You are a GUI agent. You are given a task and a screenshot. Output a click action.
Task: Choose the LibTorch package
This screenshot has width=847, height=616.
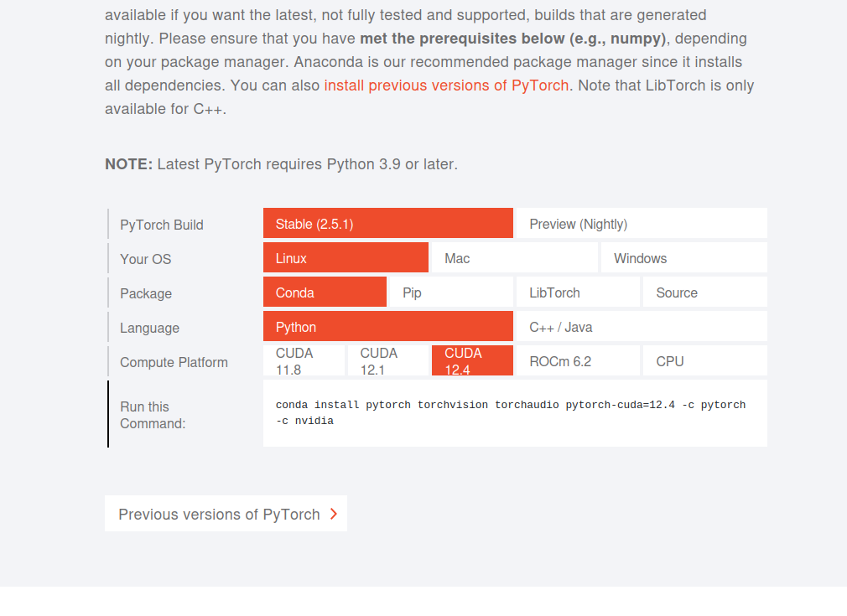578,292
